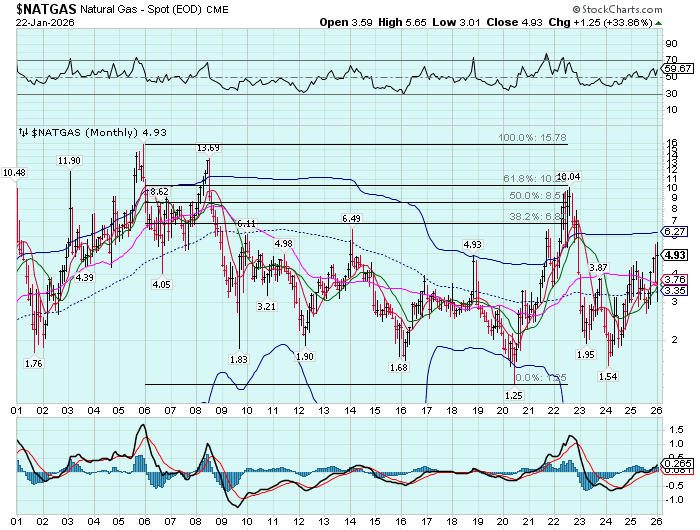Click the $NATGAS ticker symbol title

[46, 10]
